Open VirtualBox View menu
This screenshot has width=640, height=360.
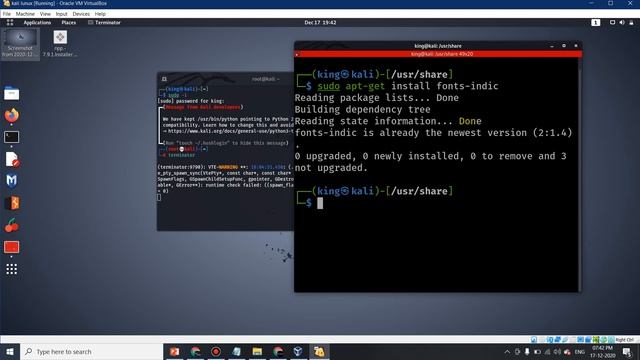point(45,14)
